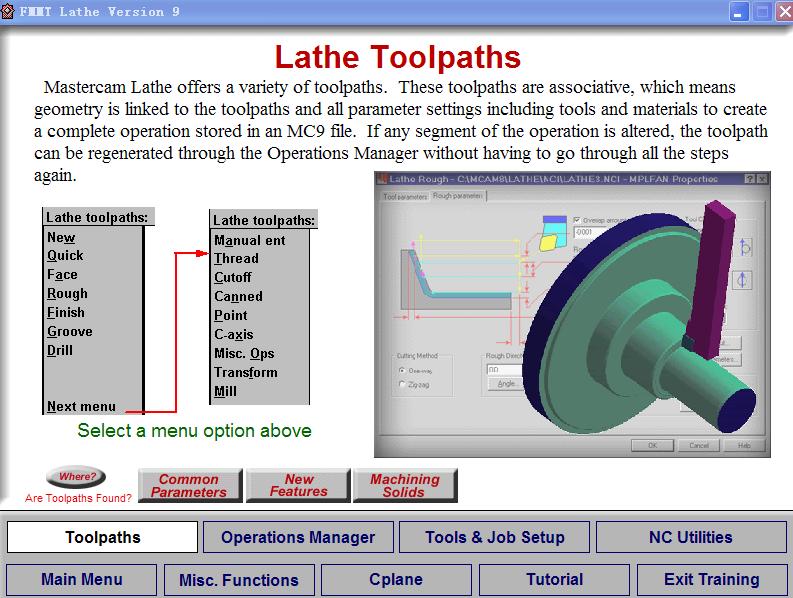The image size is (793, 598).
Task: Click 'Are Toolpaths Found?' caption text
Action: (78, 498)
